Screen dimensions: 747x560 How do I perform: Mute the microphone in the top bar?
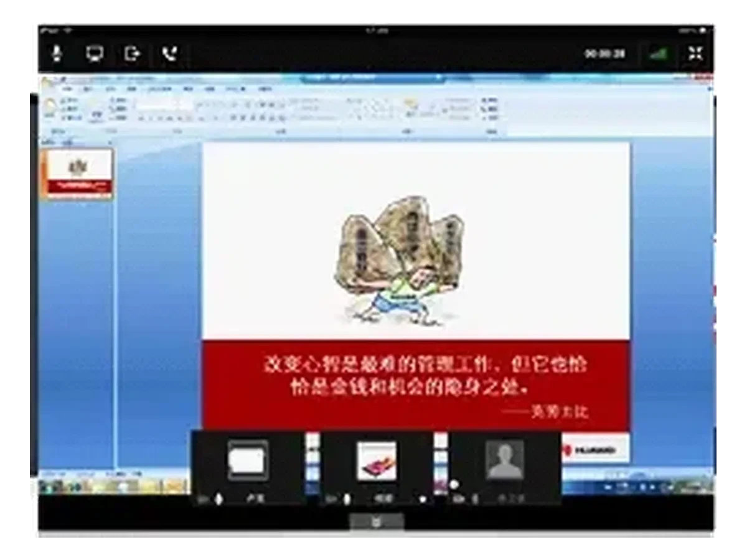click(57, 54)
